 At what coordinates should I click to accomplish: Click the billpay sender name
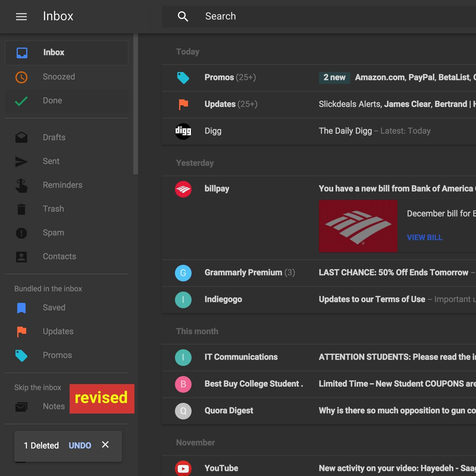[x=217, y=189]
